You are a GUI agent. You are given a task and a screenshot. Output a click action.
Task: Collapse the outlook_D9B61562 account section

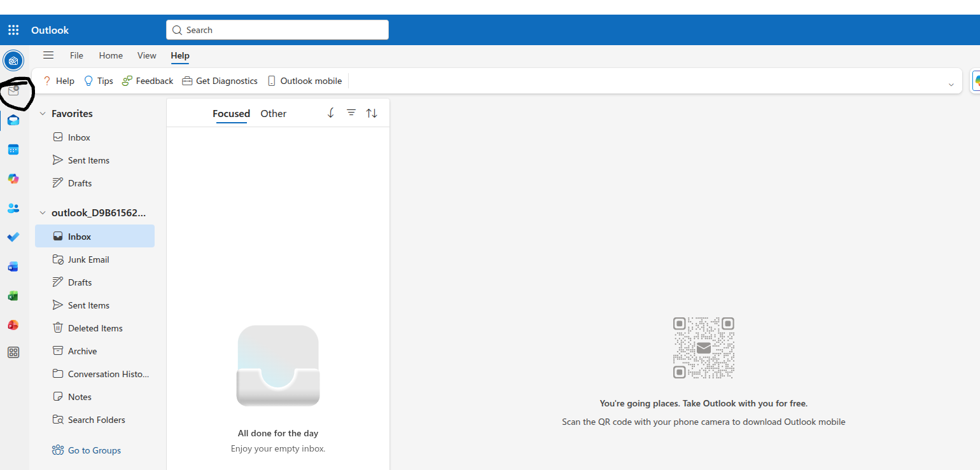[x=42, y=212]
